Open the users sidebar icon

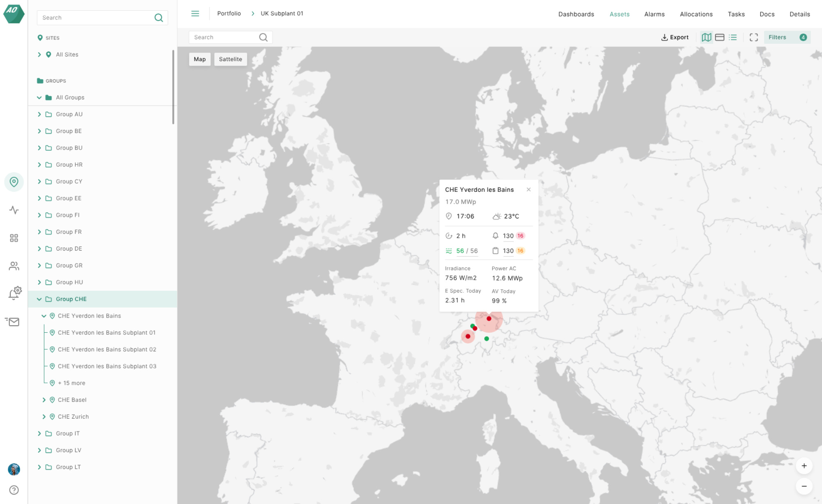pos(14,266)
